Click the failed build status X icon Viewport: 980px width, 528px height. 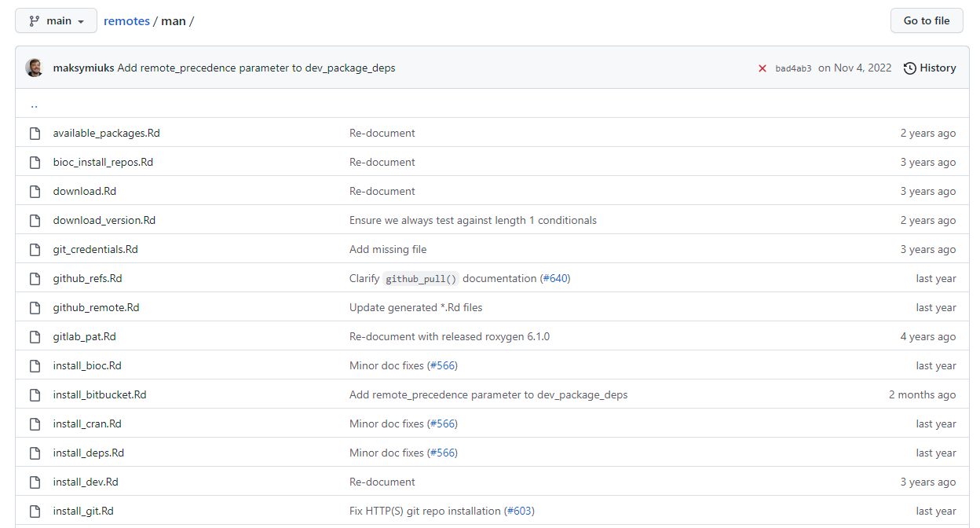coord(762,68)
